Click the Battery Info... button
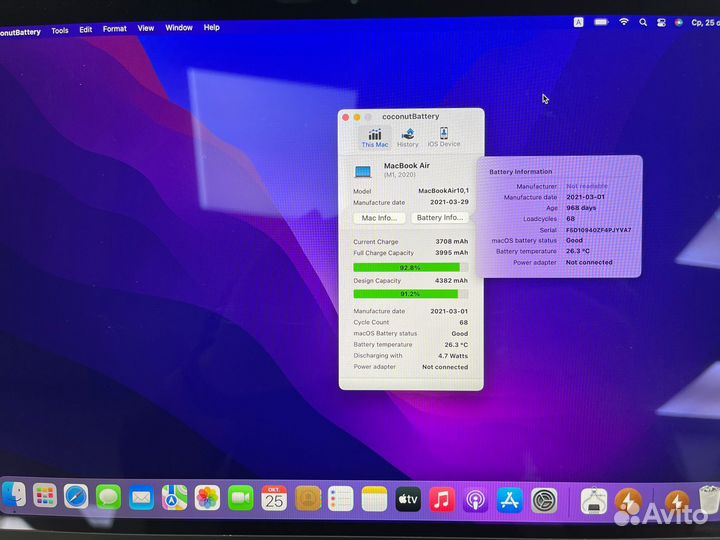Image resolution: width=720 pixels, height=540 pixels. (439, 217)
